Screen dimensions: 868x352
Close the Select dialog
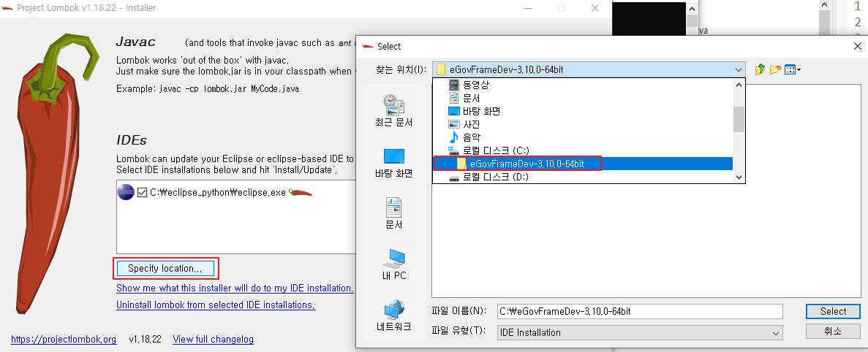click(856, 47)
